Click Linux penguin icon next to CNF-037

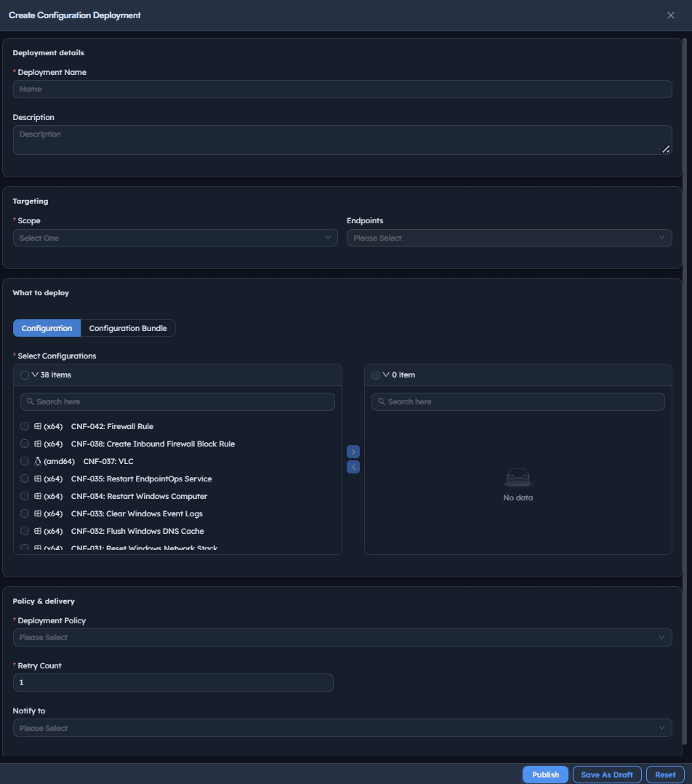tap(38, 461)
